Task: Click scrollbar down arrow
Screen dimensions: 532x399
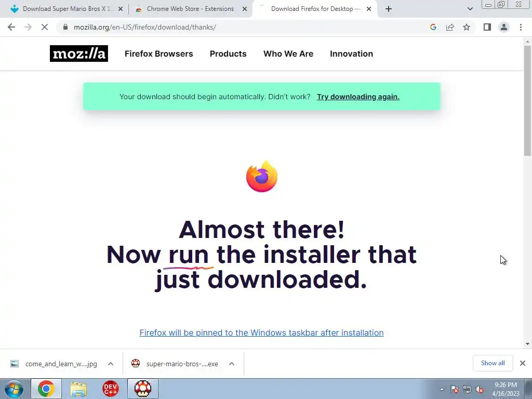Action: tap(527, 344)
